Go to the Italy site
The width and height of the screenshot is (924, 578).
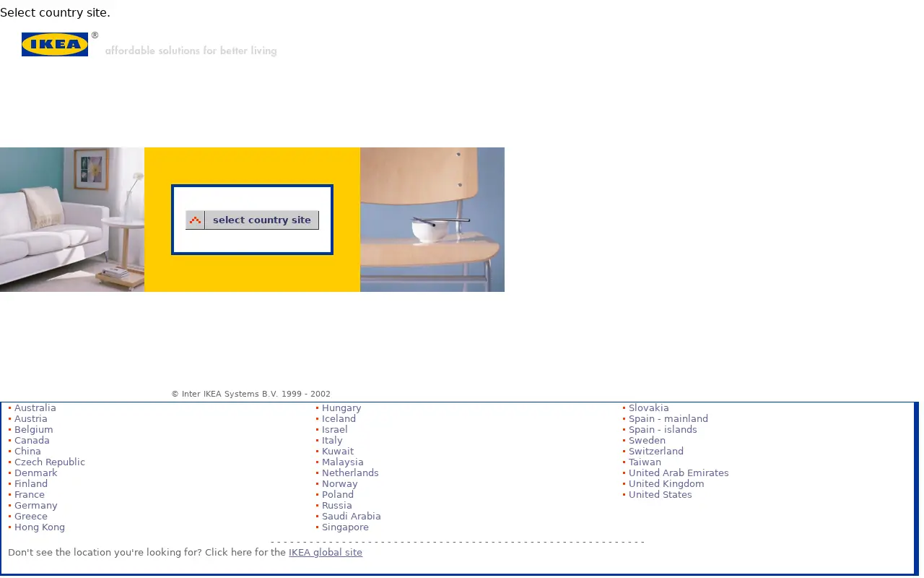tap(332, 441)
